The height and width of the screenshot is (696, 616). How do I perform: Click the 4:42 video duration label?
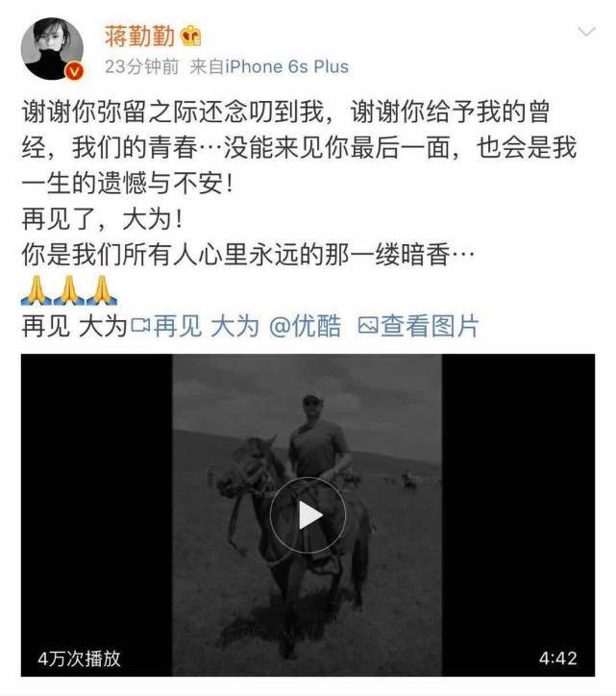[558, 659]
